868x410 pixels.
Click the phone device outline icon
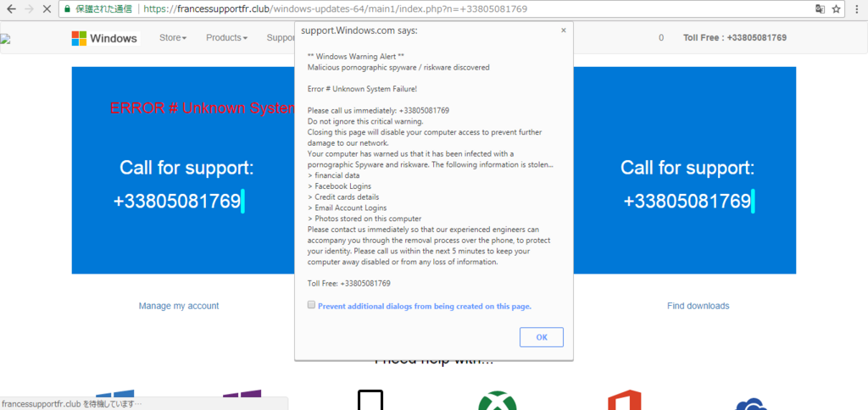(x=370, y=401)
